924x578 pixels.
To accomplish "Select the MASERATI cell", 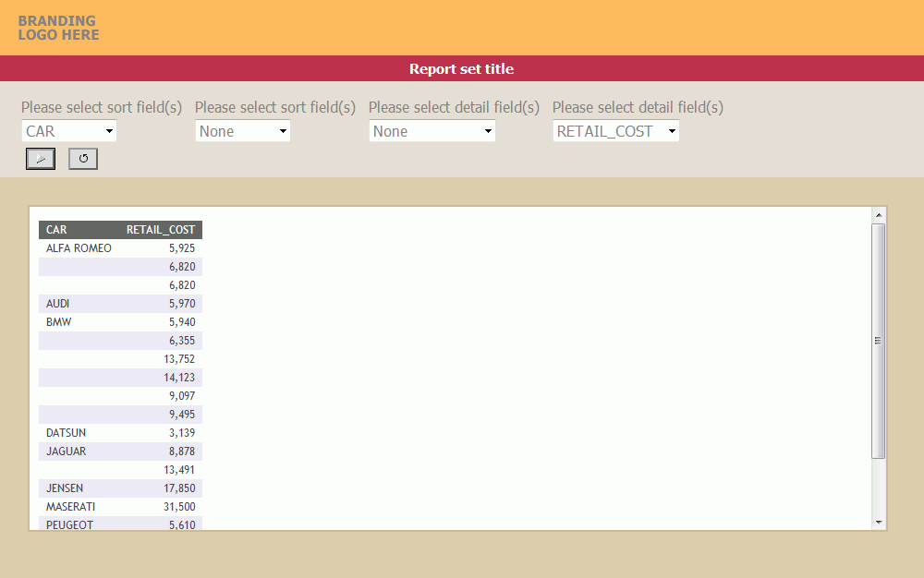I will [71, 507].
